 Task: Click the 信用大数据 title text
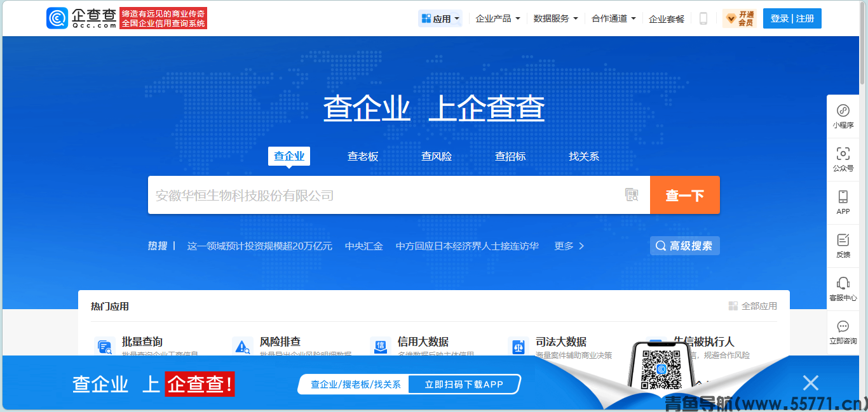[423, 342]
